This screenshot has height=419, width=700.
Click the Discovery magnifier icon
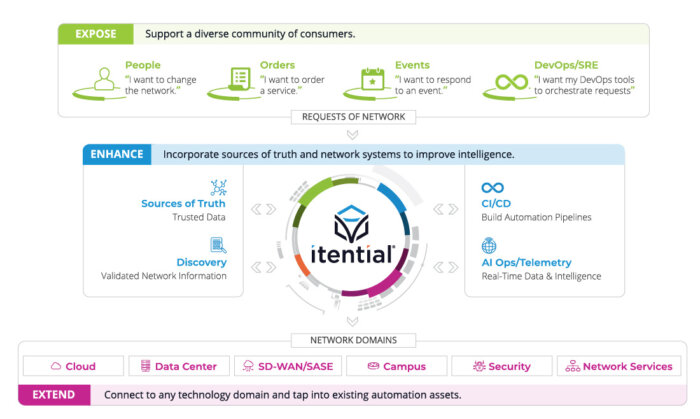click(x=218, y=245)
